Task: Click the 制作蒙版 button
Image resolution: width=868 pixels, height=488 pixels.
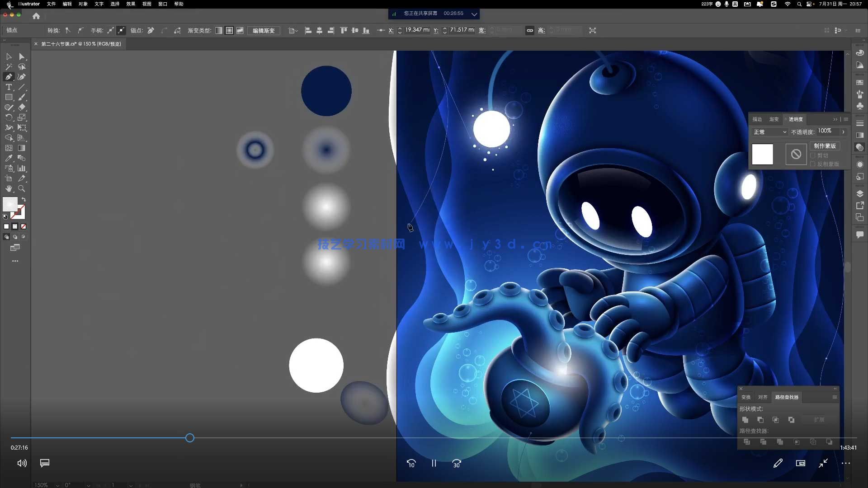Action: [825, 146]
